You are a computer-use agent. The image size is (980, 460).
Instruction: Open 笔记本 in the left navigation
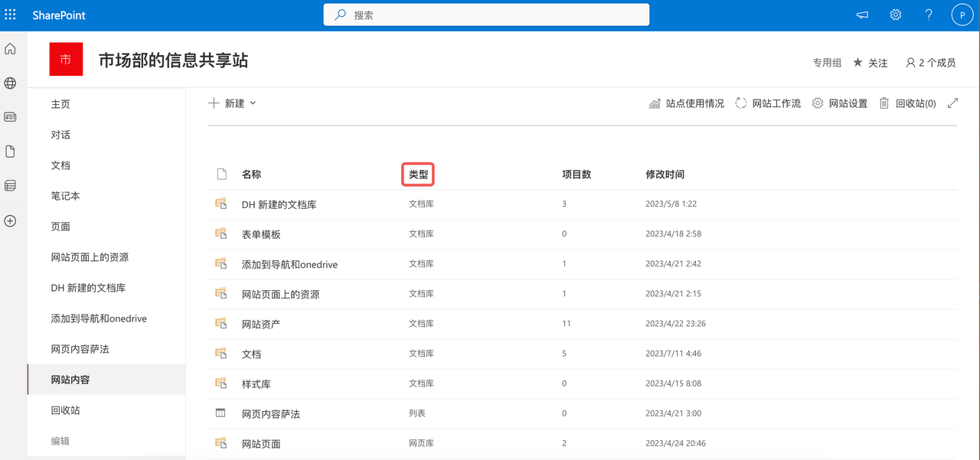(65, 196)
